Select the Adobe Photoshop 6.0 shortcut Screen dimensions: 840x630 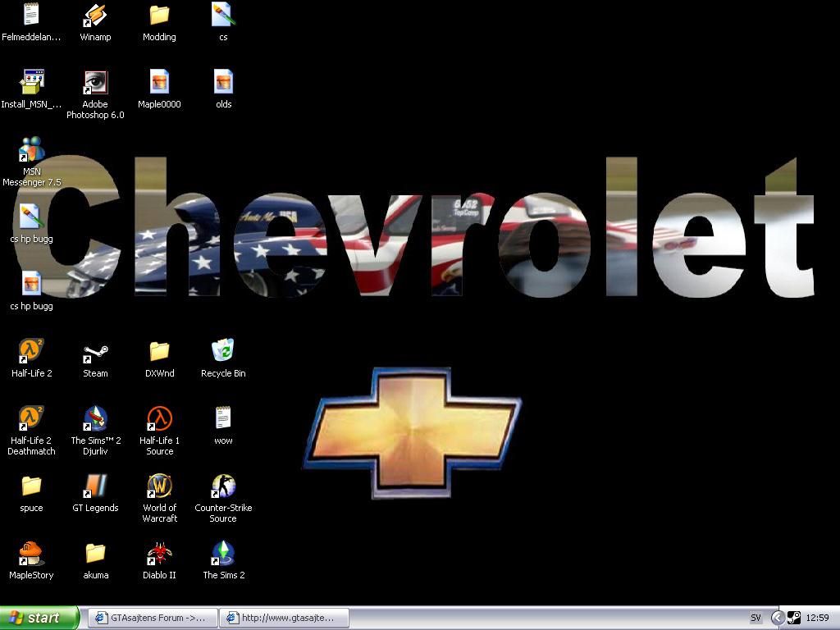pyautogui.click(x=95, y=82)
